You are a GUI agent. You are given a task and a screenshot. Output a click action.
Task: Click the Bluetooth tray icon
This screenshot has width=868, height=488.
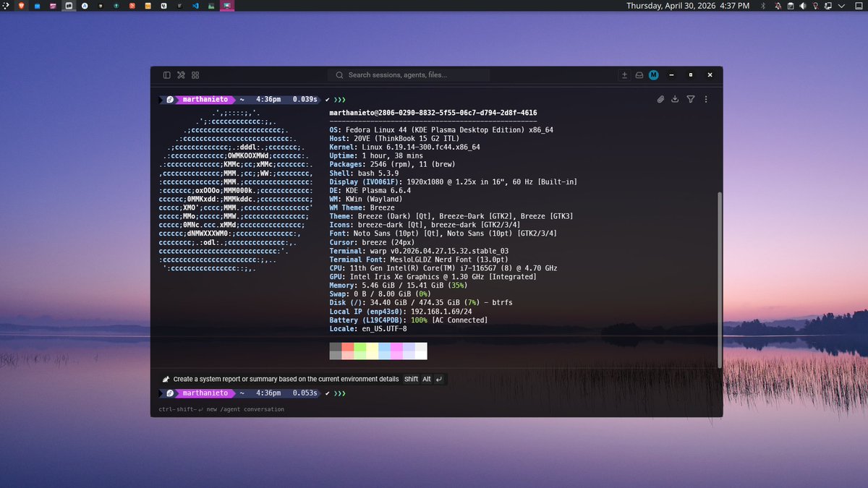click(x=763, y=6)
